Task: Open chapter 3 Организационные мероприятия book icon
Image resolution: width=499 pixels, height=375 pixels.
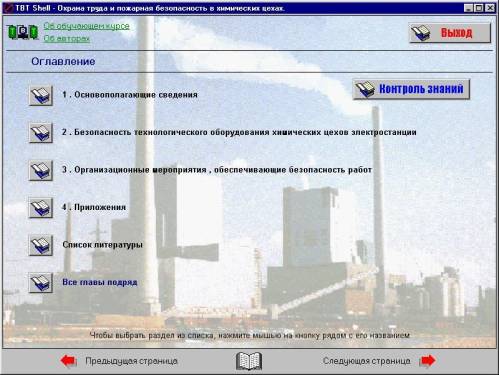Action: click(41, 171)
